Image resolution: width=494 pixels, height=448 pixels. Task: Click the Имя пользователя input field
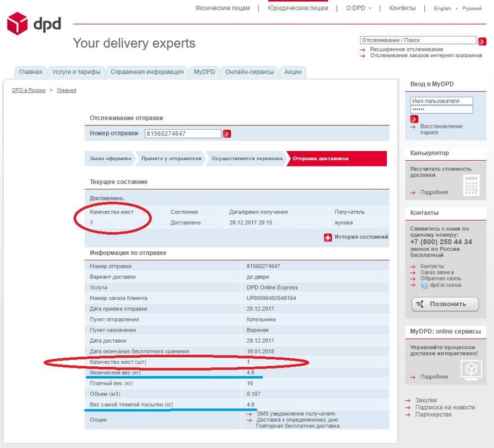(441, 101)
